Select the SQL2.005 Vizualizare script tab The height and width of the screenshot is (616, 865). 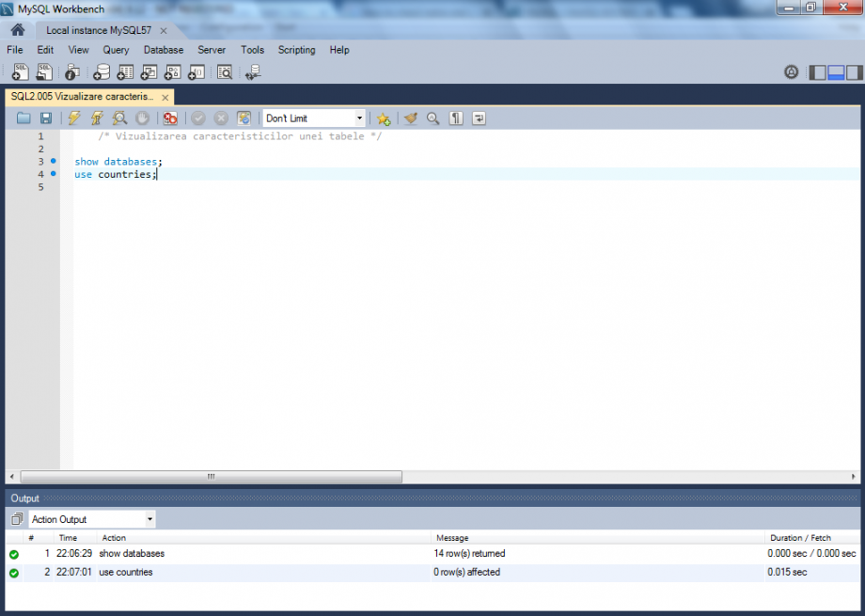[x=82, y=97]
